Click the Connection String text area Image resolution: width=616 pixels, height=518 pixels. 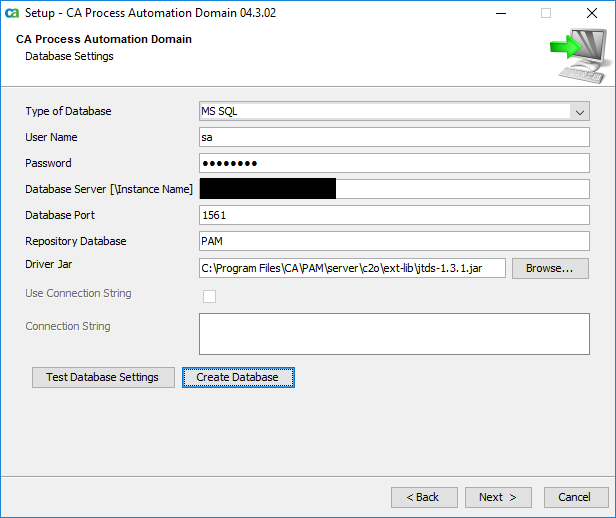[394, 334]
